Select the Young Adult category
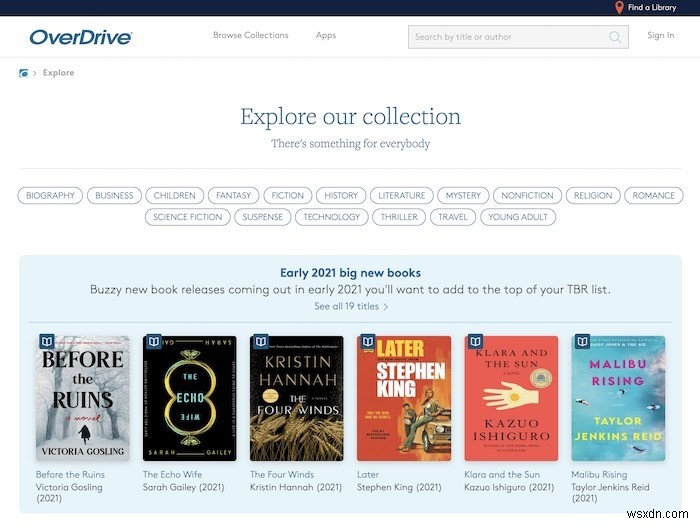 click(x=518, y=217)
